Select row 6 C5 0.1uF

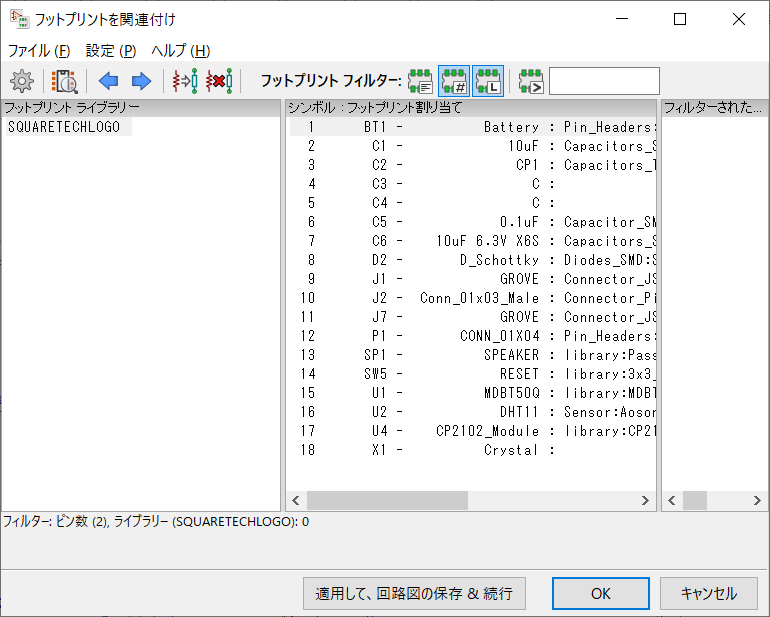(473, 222)
